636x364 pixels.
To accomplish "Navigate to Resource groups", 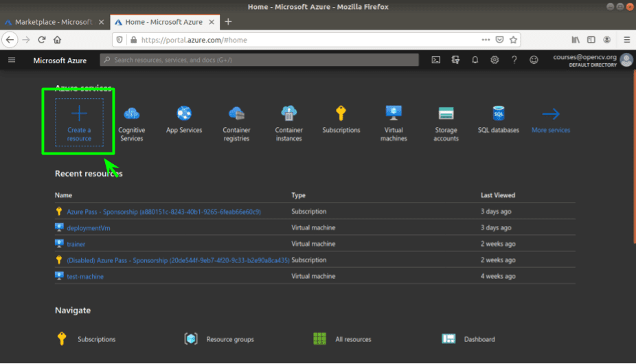I will click(219, 339).
